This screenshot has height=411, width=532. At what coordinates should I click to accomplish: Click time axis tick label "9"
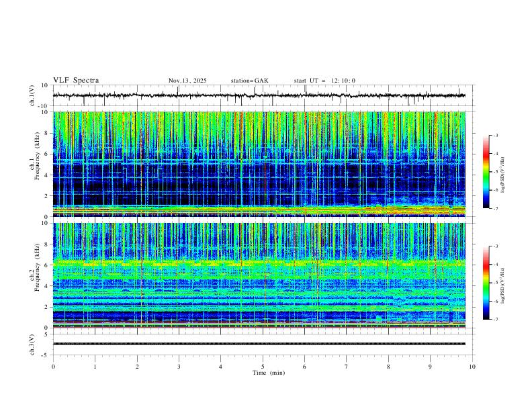click(x=430, y=367)
